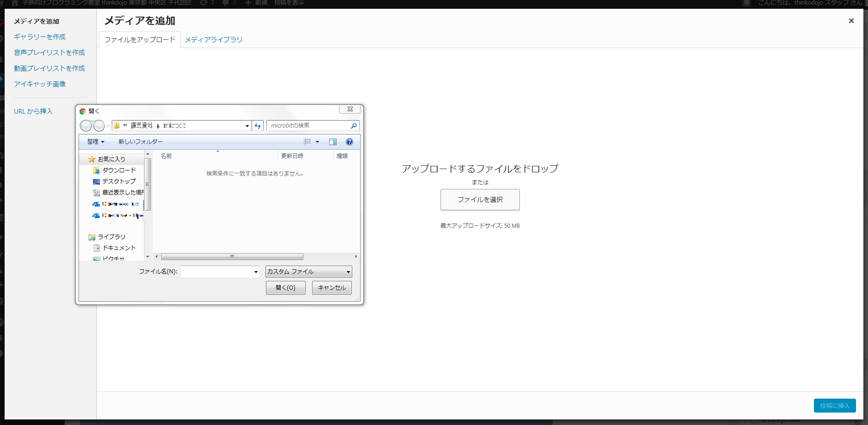Image resolution: width=868 pixels, height=425 pixels.
Task: Click the navigation pane vertical scrollbar thumb
Action: pyautogui.click(x=148, y=184)
